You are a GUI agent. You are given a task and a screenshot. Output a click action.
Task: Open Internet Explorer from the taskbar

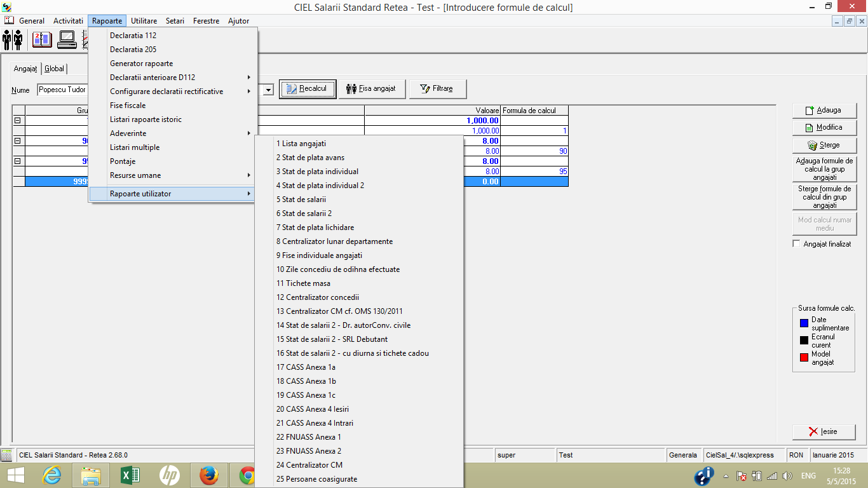pyautogui.click(x=51, y=475)
